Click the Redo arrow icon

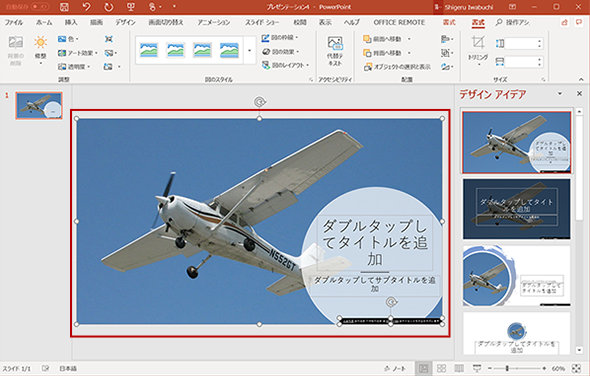pos(109,7)
